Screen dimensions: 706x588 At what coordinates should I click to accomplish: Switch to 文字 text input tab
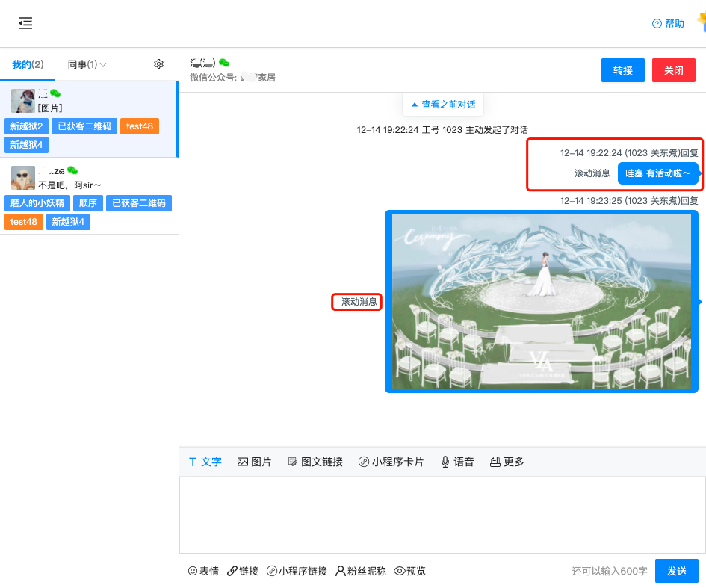(205, 462)
